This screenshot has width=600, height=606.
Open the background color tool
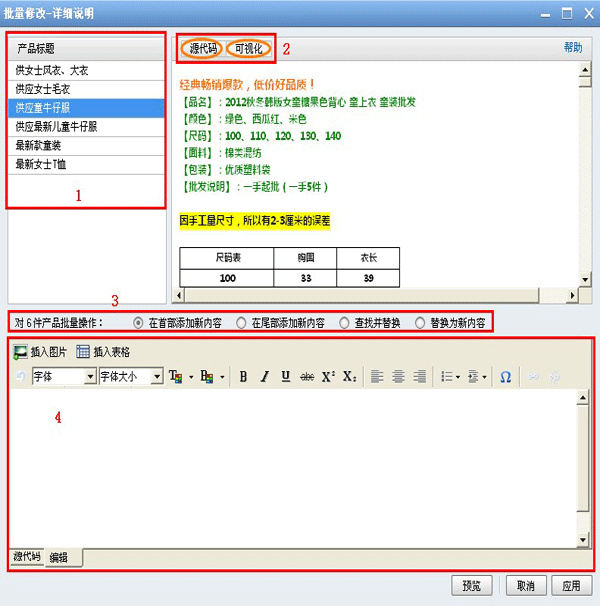207,376
